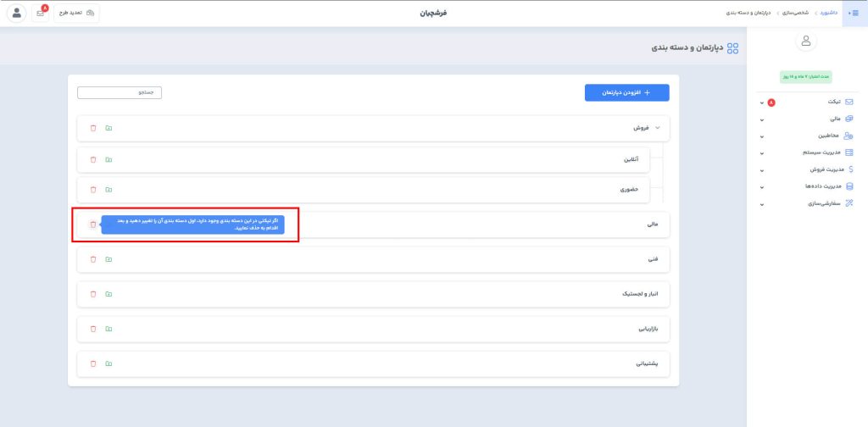Open the mail notifications icon in the header

point(40,14)
